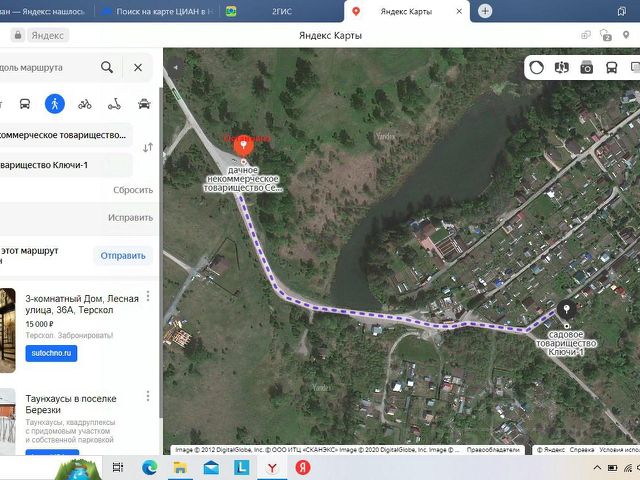The height and width of the screenshot is (480, 640).
Task: Clear the route search with X
Action: pos(138,67)
